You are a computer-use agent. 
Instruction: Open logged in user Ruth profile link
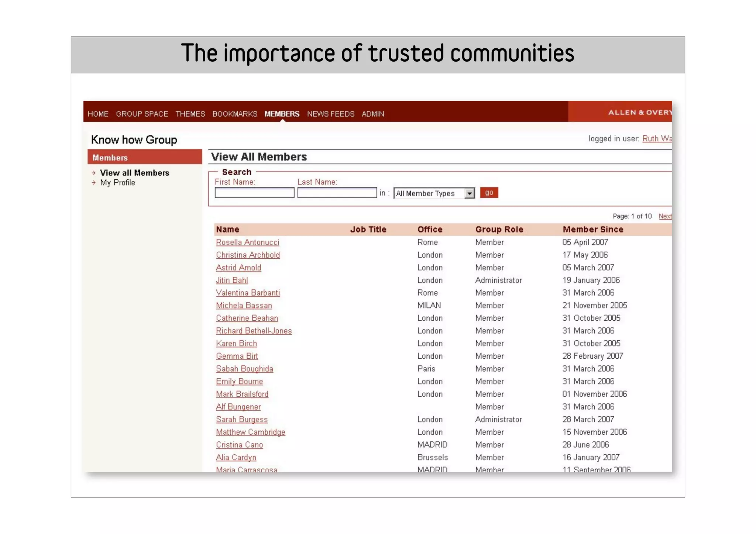[x=657, y=138]
